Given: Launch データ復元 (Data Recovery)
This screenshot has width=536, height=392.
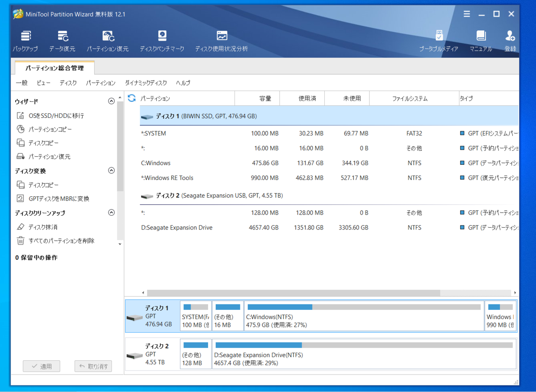Looking at the screenshot, I should click(62, 42).
